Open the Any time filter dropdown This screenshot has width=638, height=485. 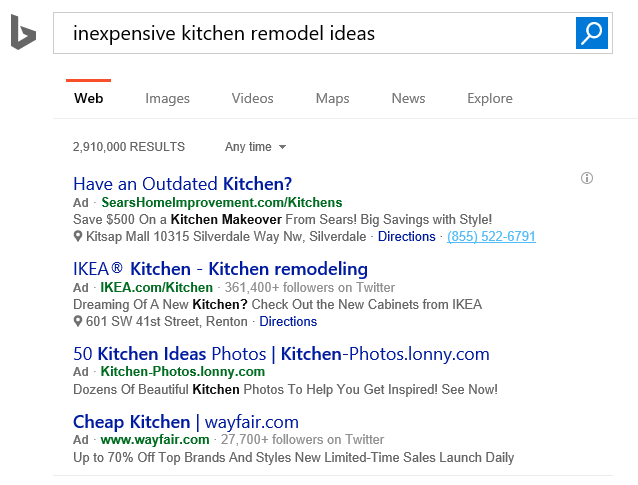point(256,147)
